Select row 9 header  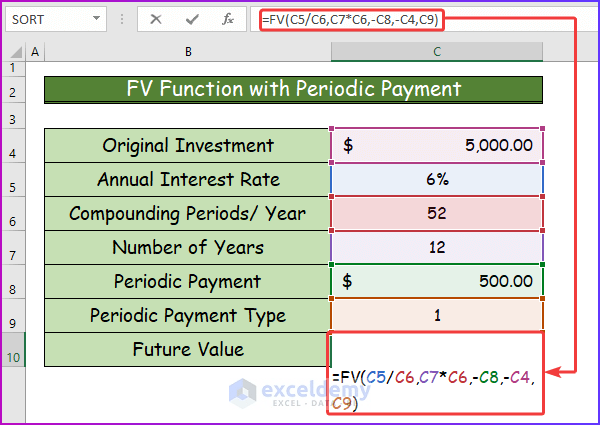coord(13,316)
